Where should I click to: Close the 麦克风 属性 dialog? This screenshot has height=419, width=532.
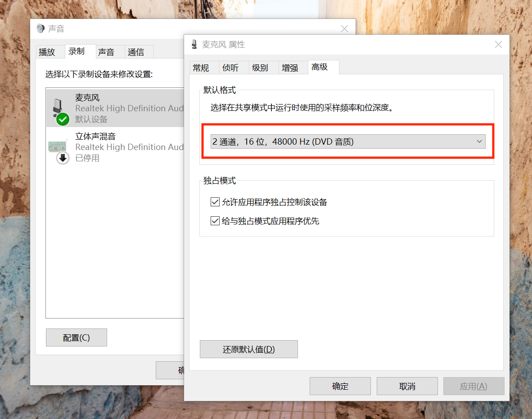coord(498,45)
